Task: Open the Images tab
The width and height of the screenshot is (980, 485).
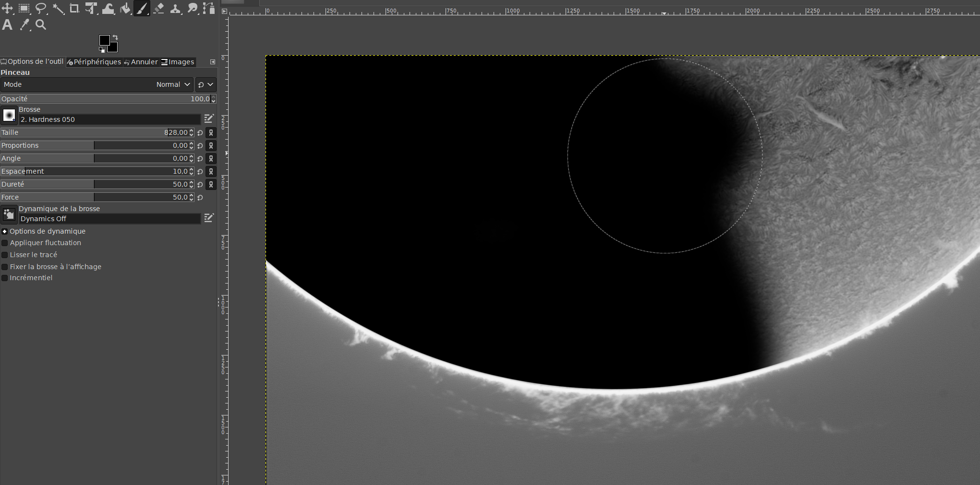Action: pos(178,62)
